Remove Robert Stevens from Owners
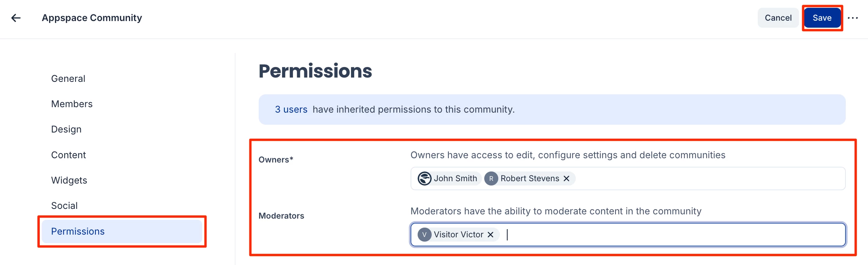Screen dimensions: 868x265 coord(566,178)
